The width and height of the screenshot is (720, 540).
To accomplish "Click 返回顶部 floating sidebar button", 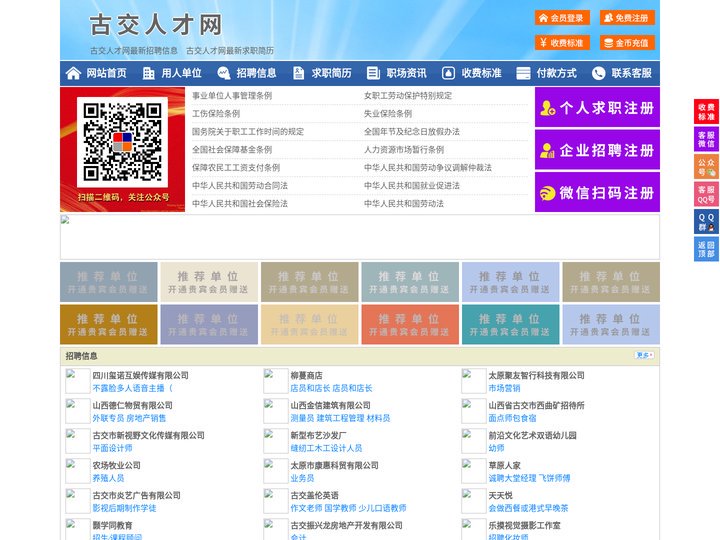I will 706,249.
